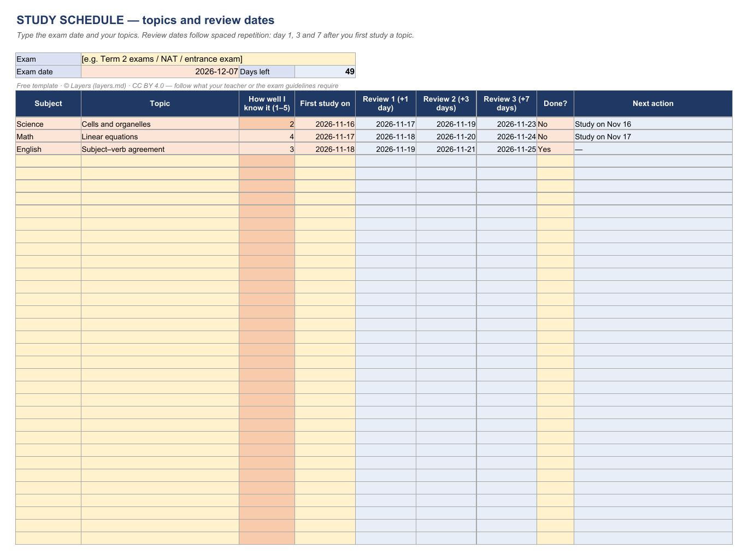Click English Review 1 date 2026-11-19
Viewport: 748px width, 560px height.
tap(386, 149)
